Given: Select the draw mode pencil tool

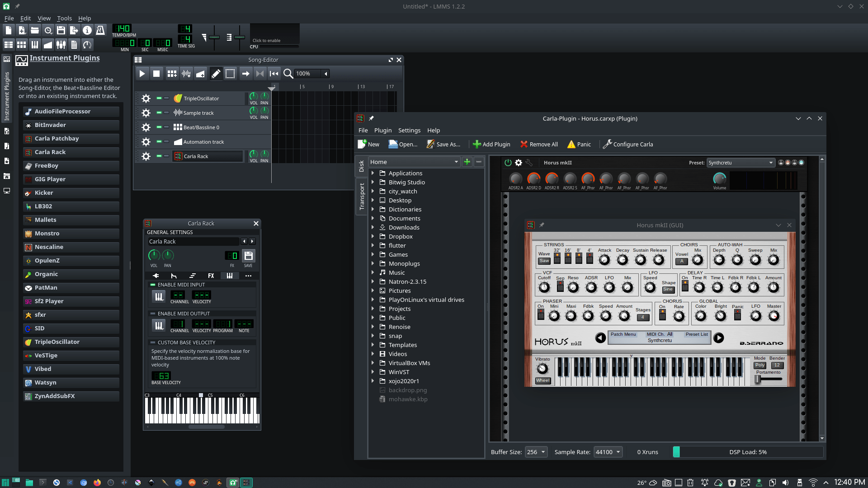Looking at the screenshot, I should pyautogui.click(x=216, y=74).
